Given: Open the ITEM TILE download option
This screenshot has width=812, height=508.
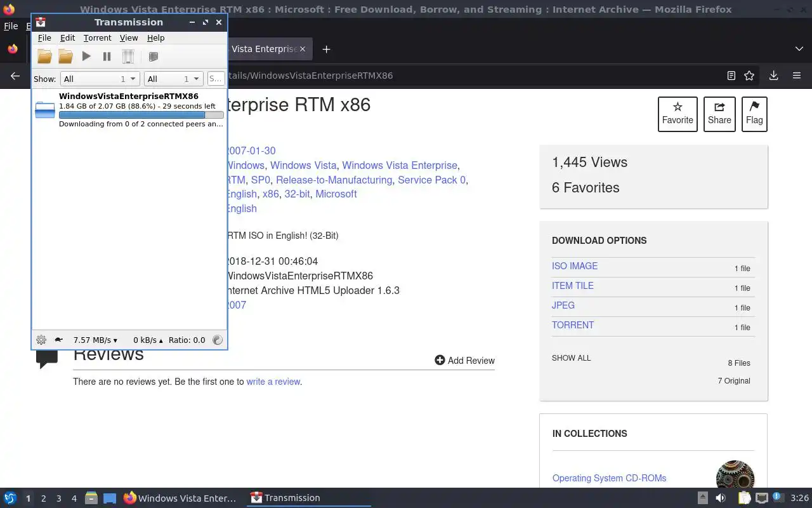Looking at the screenshot, I should coord(573,286).
